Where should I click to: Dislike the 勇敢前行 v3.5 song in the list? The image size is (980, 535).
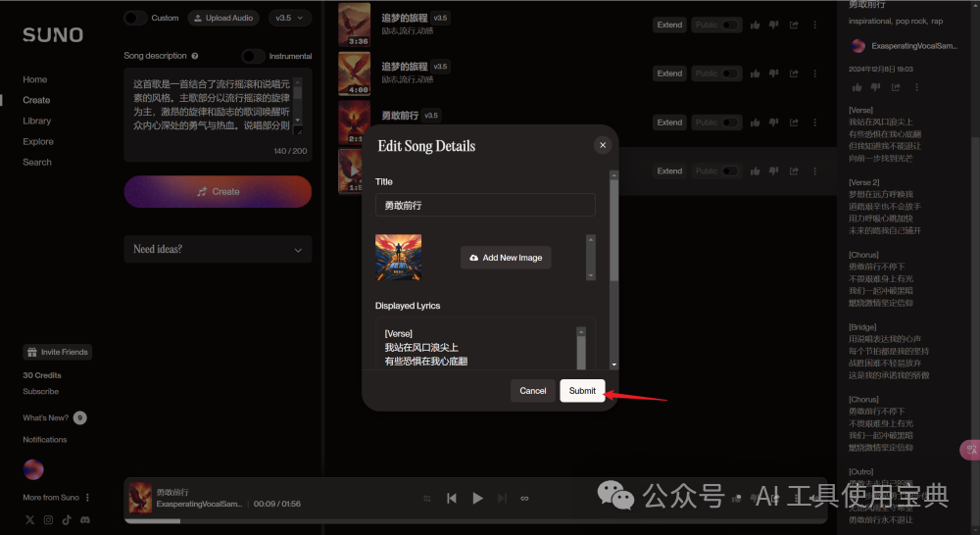click(774, 122)
